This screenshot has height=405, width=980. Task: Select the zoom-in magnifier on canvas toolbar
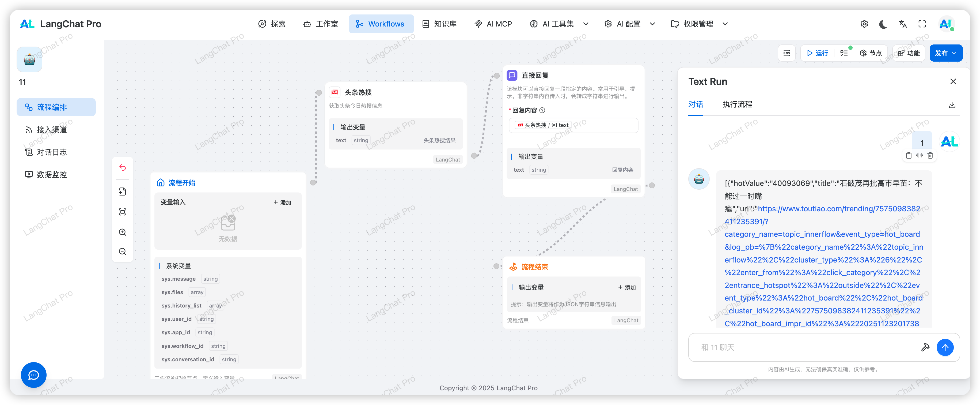(x=123, y=232)
